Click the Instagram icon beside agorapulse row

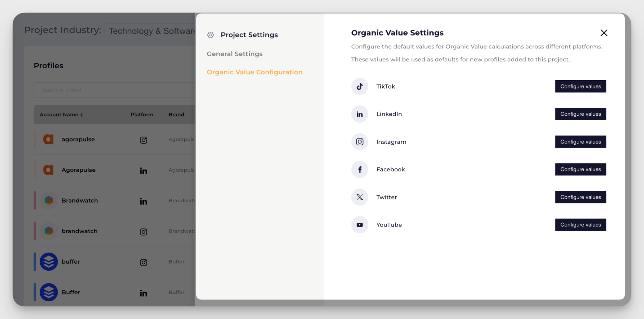click(x=143, y=140)
